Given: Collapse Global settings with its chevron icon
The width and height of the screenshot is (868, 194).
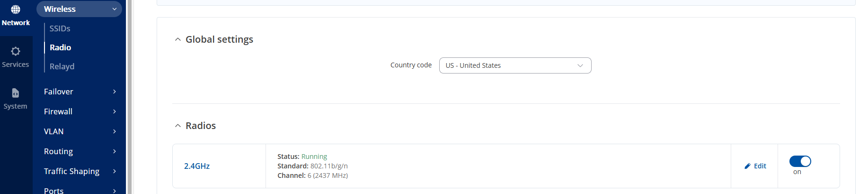Looking at the screenshot, I should pyautogui.click(x=178, y=40).
